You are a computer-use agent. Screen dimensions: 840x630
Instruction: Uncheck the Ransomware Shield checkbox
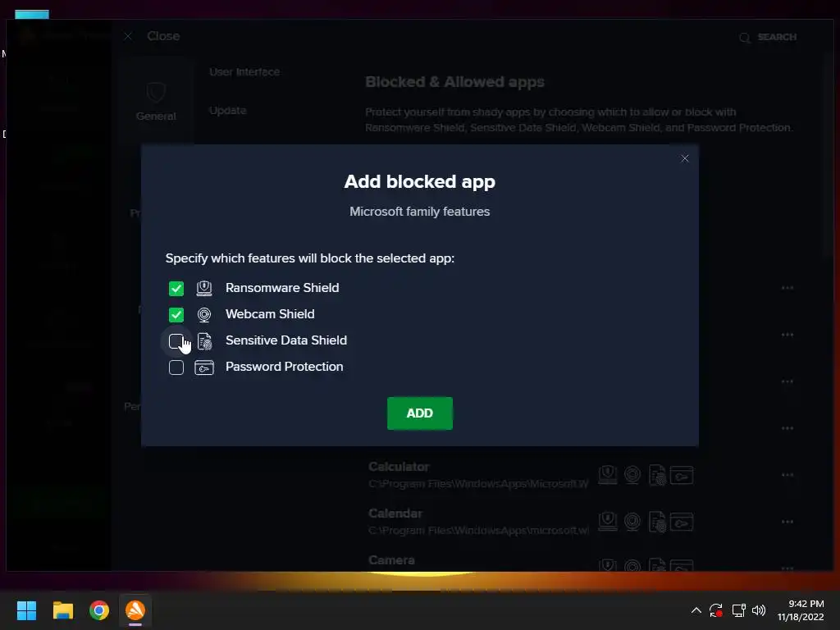pos(176,288)
